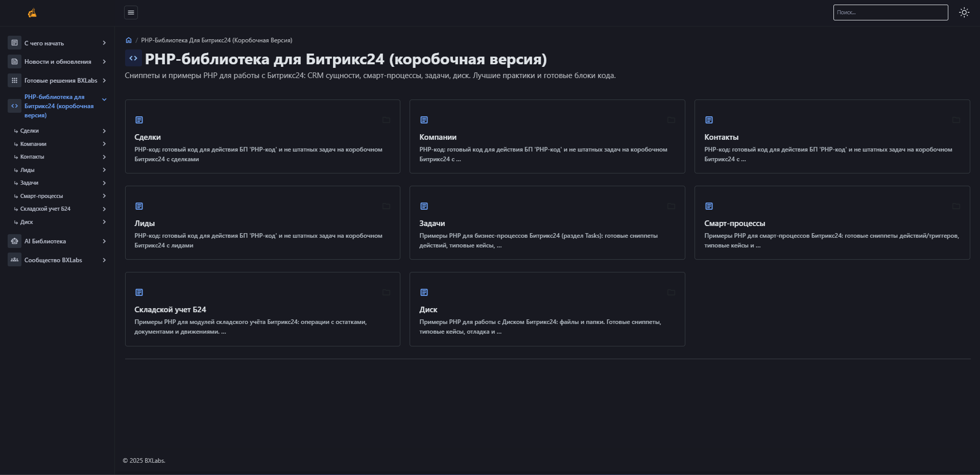
Task: Open the Компании card title
Action: (x=438, y=137)
